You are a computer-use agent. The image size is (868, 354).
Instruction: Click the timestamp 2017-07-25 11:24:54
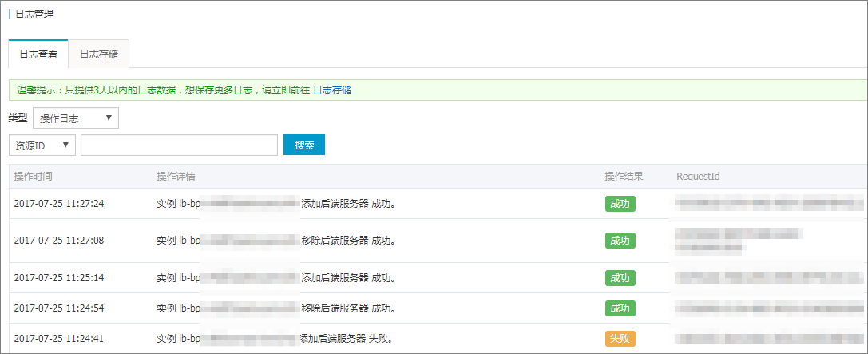pos(59,308)
